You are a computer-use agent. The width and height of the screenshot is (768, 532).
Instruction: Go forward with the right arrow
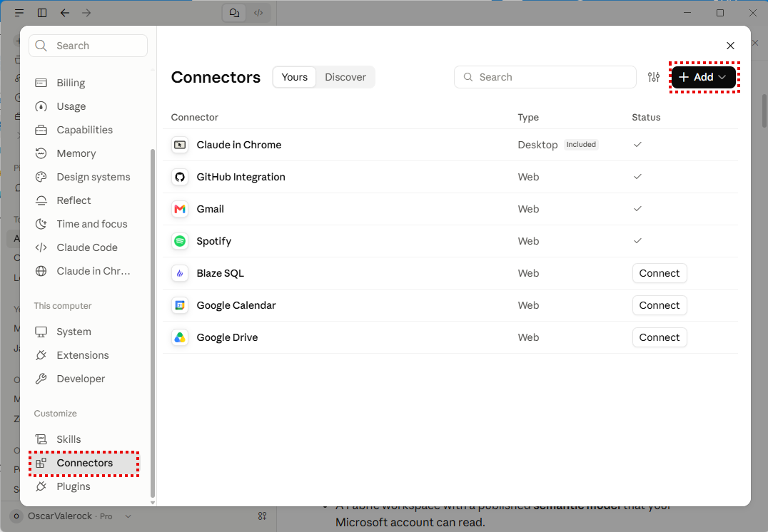pos(86,13)
